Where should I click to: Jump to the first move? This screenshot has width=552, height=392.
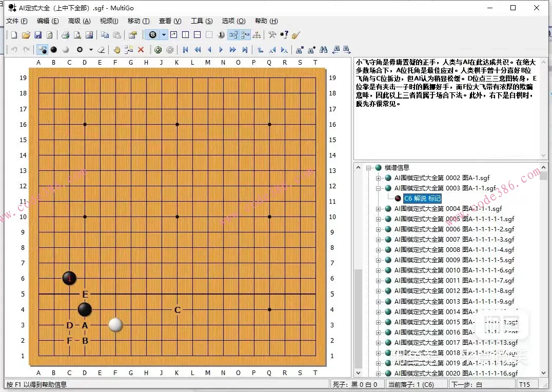185,50
